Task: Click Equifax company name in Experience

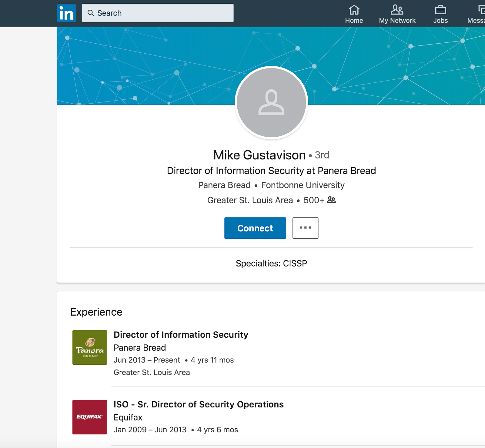Action: pyautogui.click(x=128, y=417)
